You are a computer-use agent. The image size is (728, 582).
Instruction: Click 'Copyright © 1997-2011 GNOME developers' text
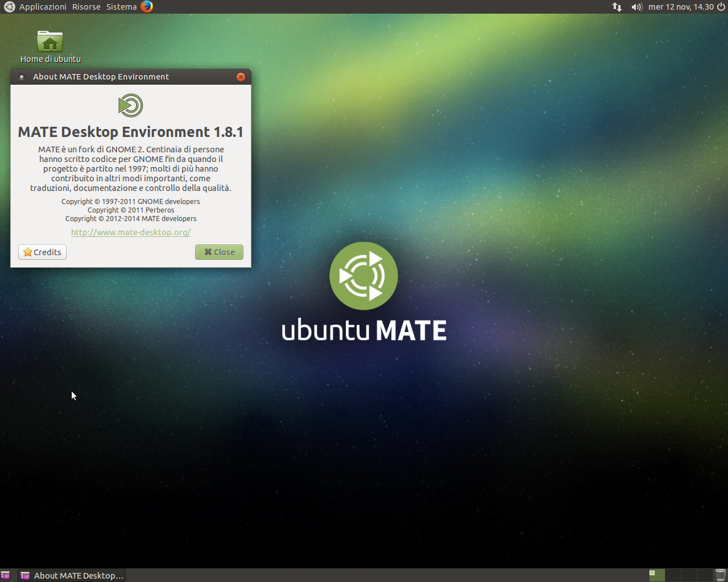coord(131,201)
